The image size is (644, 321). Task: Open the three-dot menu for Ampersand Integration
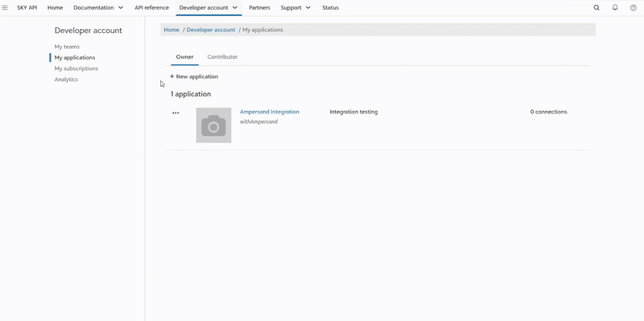tap(175, 113)
